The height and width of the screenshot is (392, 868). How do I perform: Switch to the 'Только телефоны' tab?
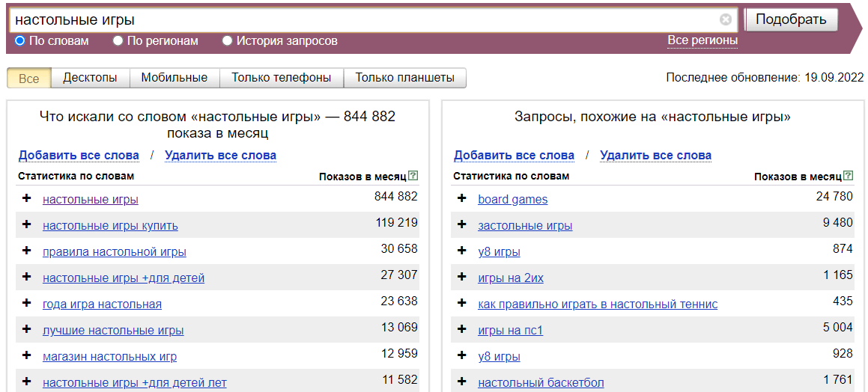281,78
